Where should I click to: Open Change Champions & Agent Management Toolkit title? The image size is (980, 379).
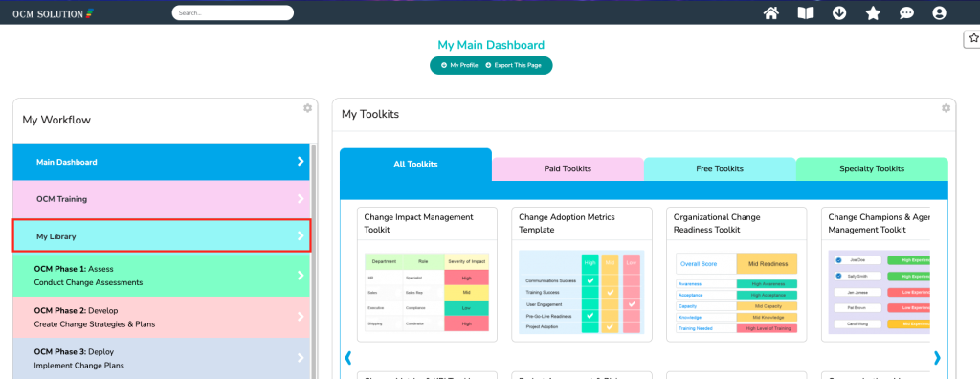point(879,223)
